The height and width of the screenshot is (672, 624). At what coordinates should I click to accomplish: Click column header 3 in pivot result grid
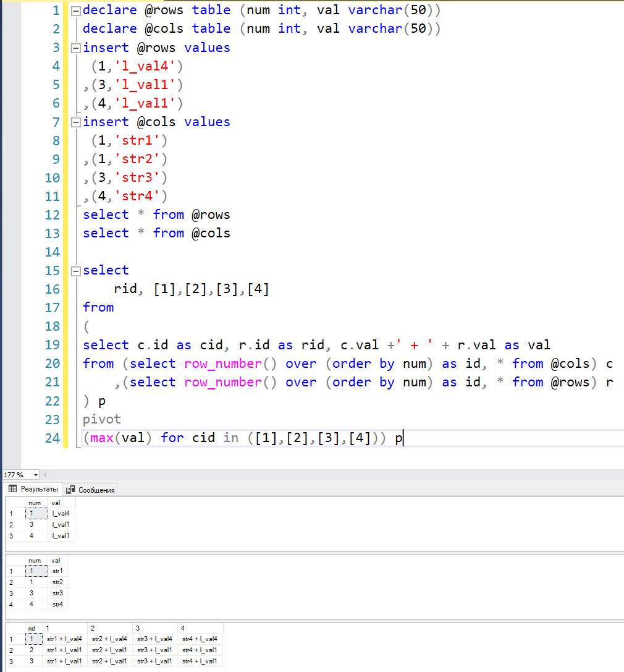coord(138,627)
